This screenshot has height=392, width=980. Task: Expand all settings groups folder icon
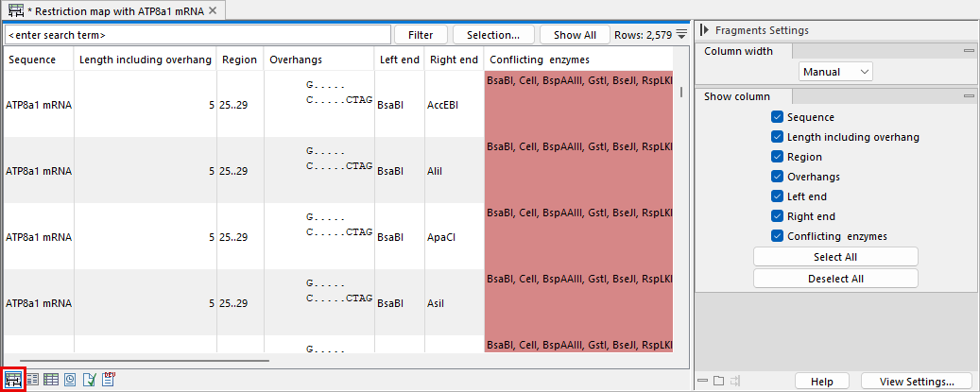[719, 381]
